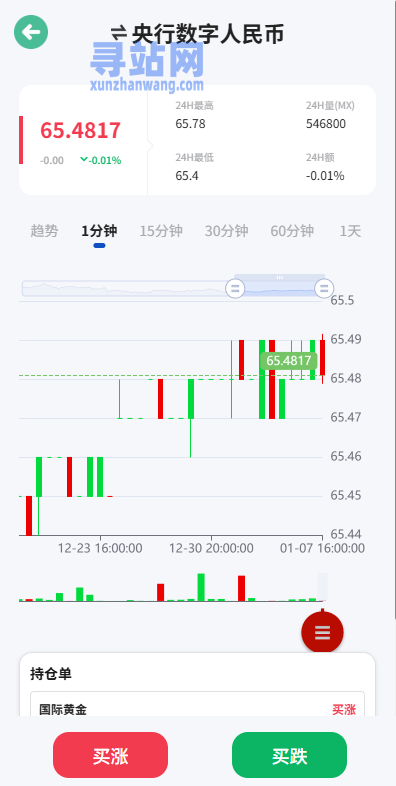
Task: Click the green down arrow near -0.01%
Action: pyautogui.click(x=84, y=160)
